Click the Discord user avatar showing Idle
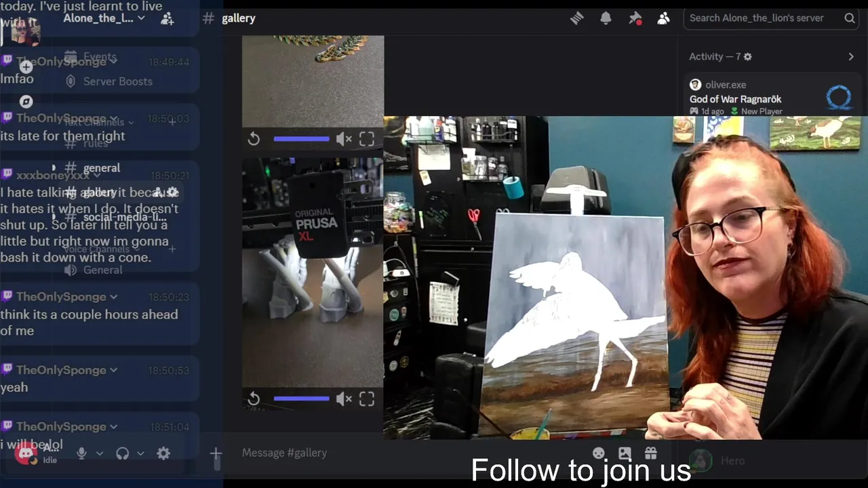The height and width of the screenshot is (488, 868). pos(27,453)
